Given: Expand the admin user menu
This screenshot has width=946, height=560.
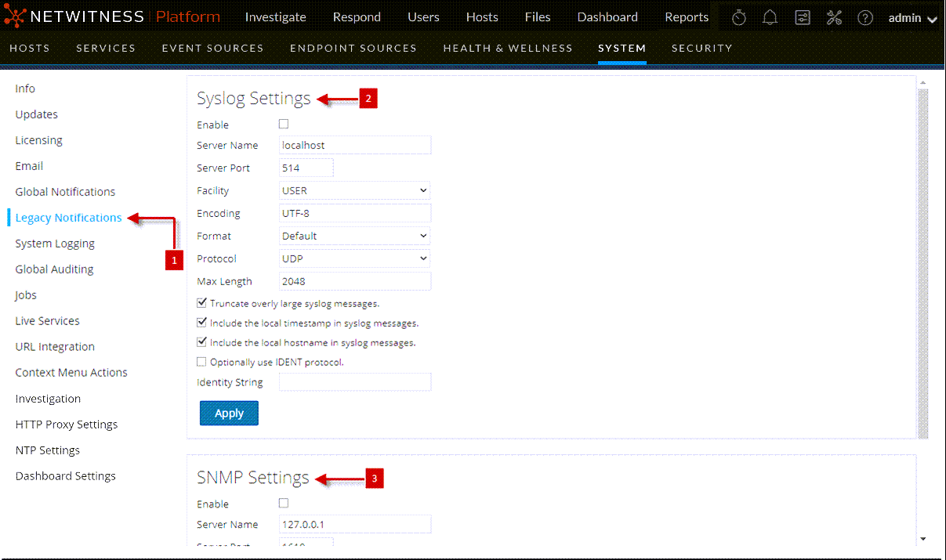Looking at the screenshot, I should coord(912,18).
